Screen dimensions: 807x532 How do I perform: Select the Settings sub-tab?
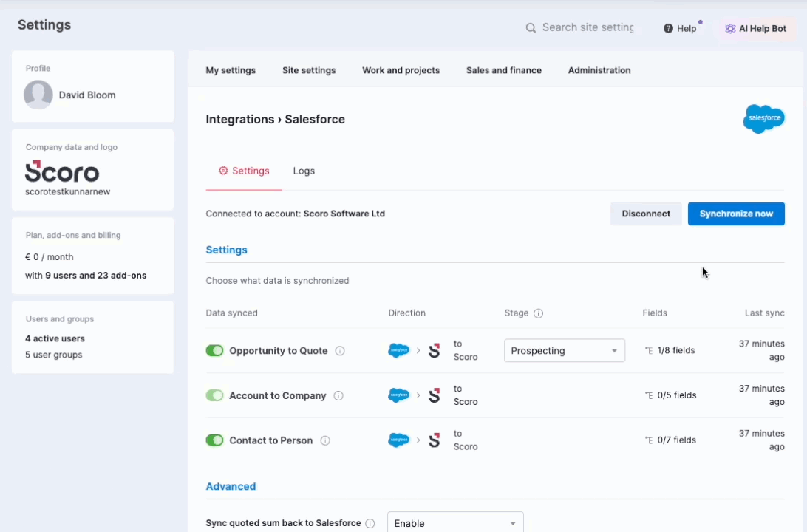click(x=243, y=171)
